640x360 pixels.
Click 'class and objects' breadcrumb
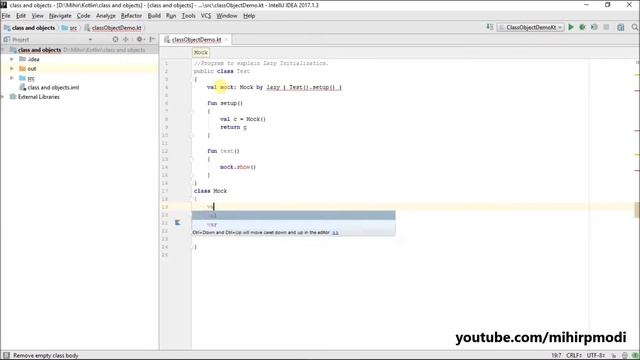click(x=29, y=28)
